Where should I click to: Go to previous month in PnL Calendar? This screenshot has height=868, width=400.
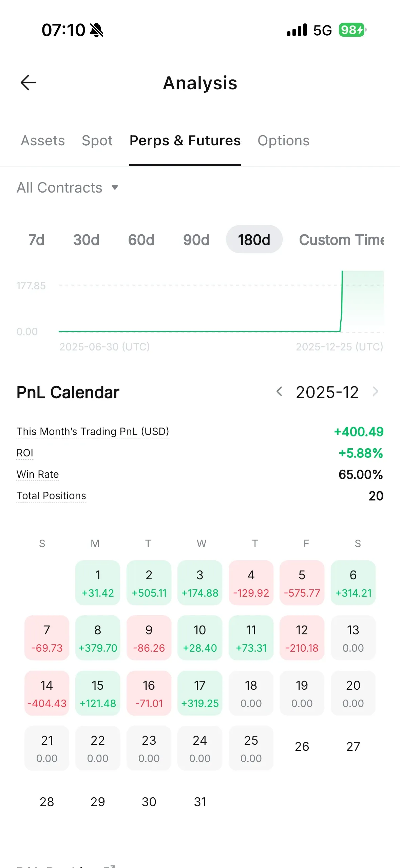279,392
